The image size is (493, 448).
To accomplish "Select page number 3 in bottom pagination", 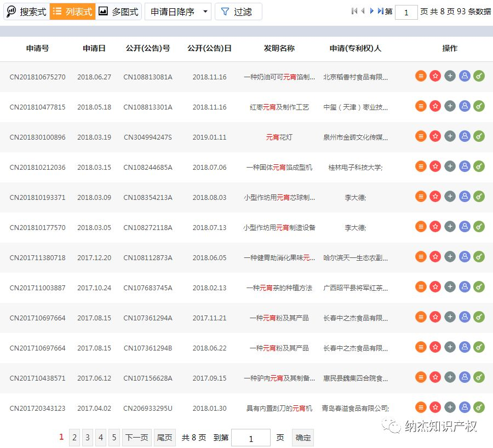I will (x=88, y=438).
